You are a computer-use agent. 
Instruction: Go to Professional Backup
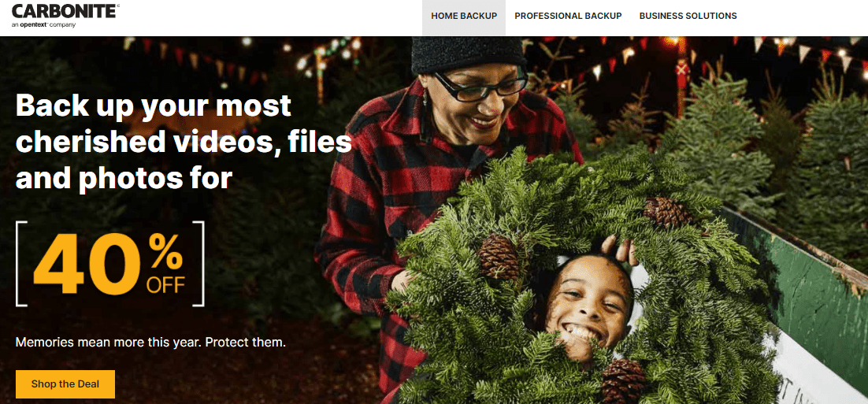(568, 16)
